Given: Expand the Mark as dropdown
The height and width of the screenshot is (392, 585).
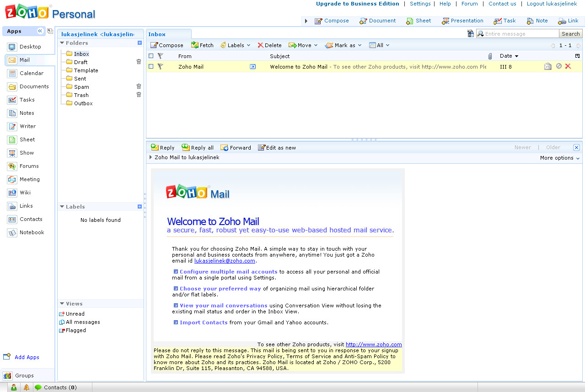Looking at the screenshot, I should (x=343, y=45).
